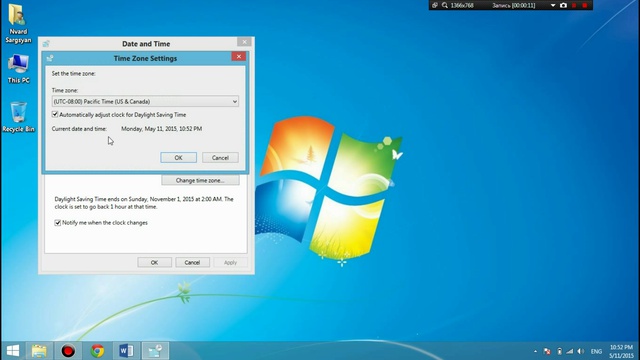The image size is (640, 360).
Task: Launch Google Chrome from taskbar
Action: [97, 351]
